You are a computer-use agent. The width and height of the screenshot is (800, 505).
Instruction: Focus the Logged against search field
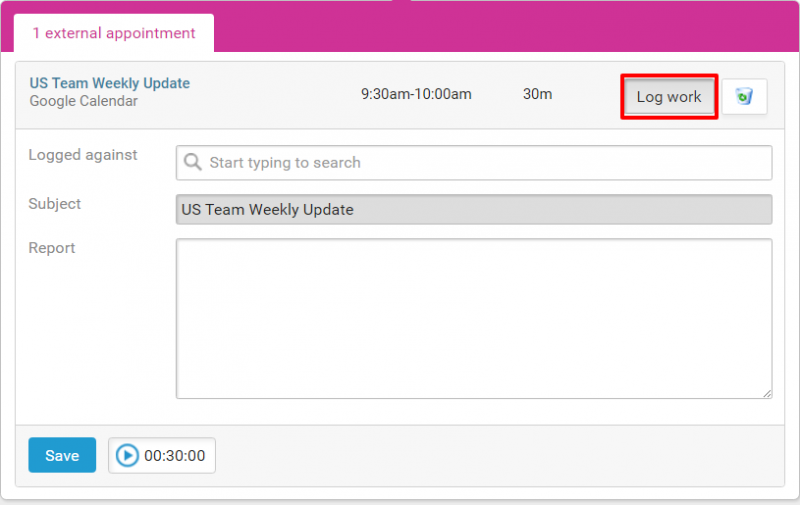[474, 163]
